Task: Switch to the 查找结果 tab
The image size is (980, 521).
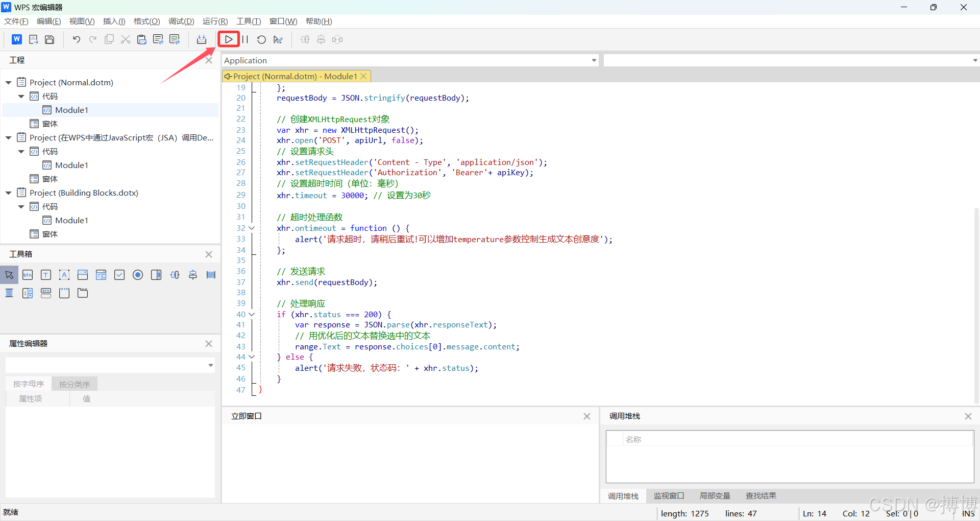Action: tap(761, 496)
